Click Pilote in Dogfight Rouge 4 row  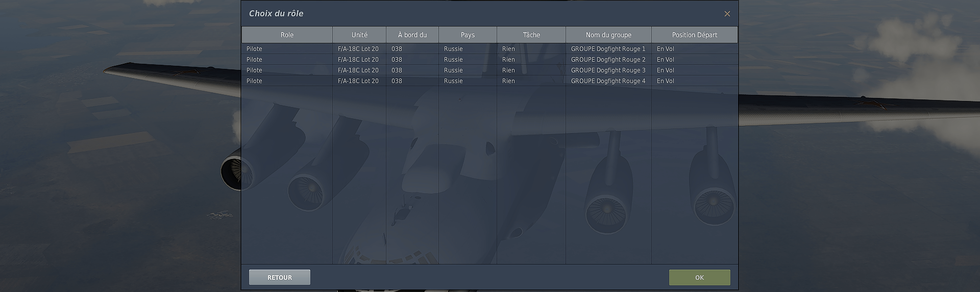[254, 81]
